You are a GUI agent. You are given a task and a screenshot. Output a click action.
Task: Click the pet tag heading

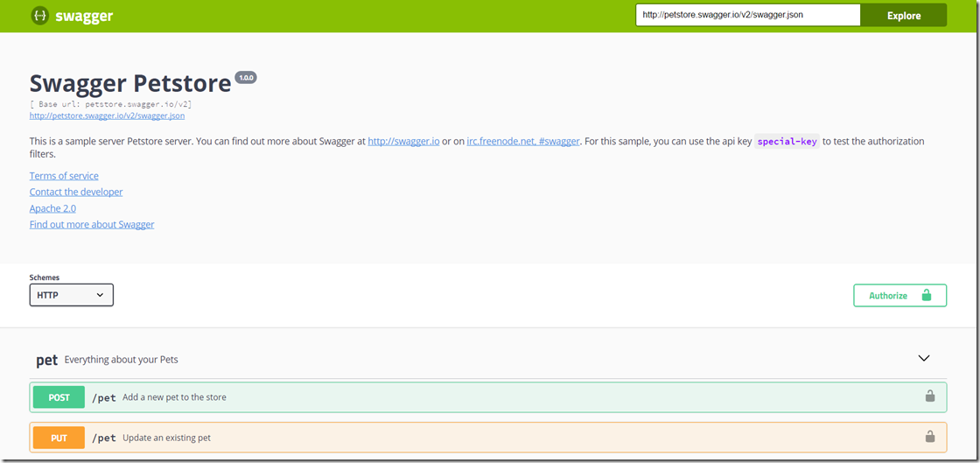pos(47,360)
